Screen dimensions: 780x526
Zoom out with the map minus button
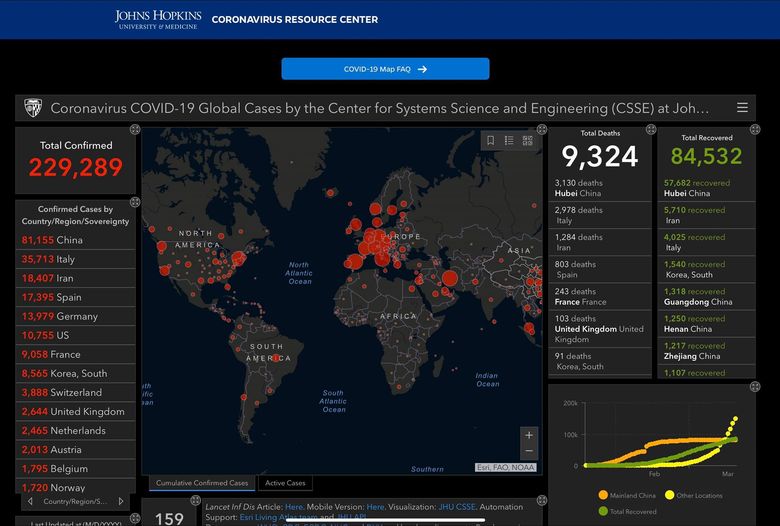point(529,451)
